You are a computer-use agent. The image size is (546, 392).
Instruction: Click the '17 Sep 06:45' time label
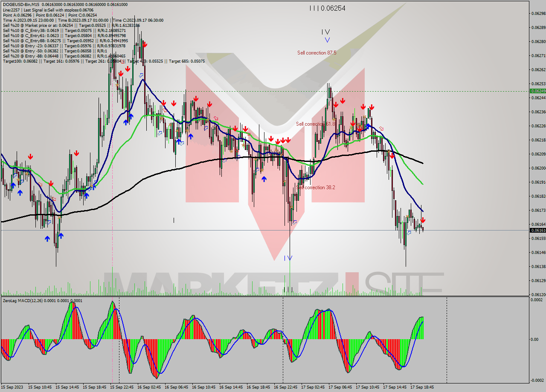click(x=340, y=387)
